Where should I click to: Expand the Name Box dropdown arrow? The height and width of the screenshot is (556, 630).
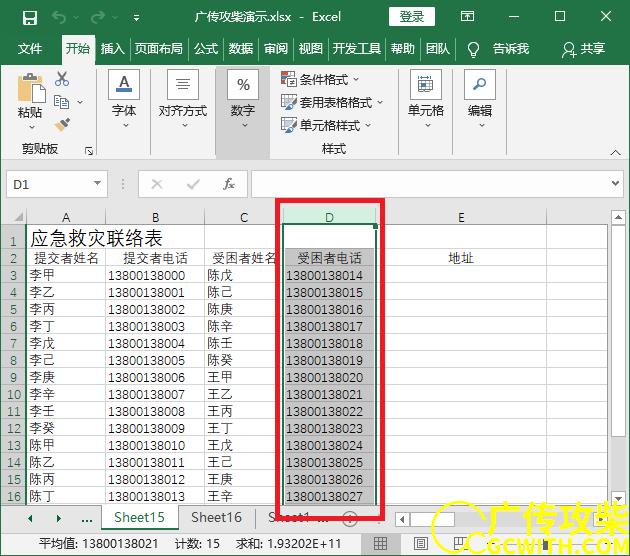97,183
